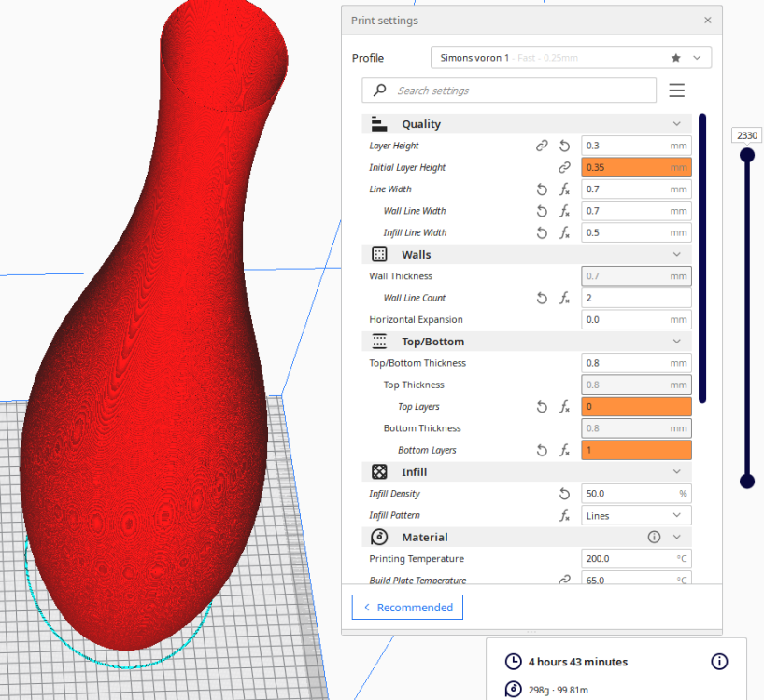Open the formula icon for Line Width
Screen dimensions: 764x700
(564, 189)
